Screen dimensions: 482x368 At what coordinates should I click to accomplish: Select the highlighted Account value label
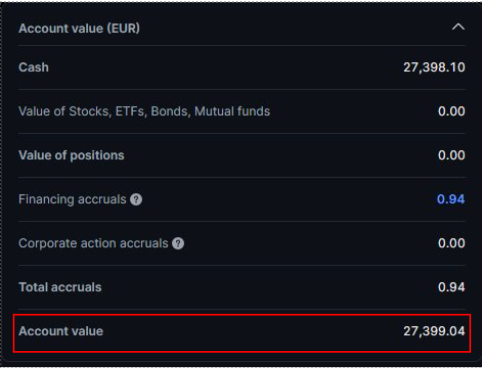(x=61, y=331)
